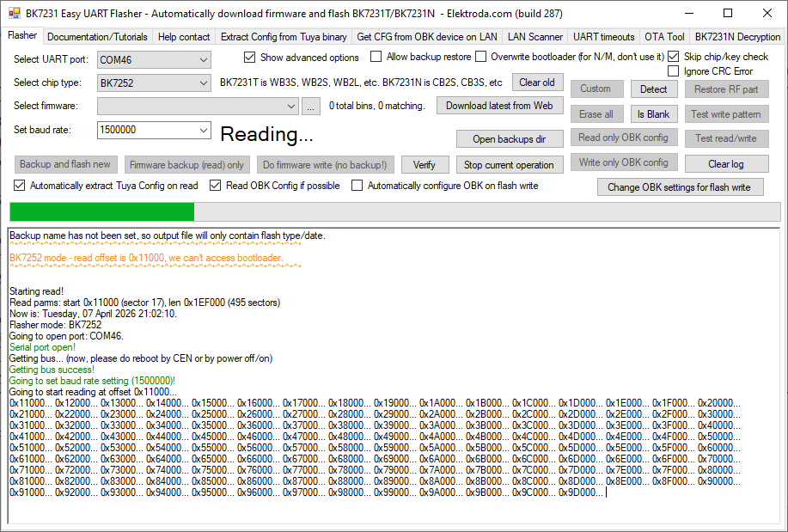
Task: Maximize the Flasher window
Action: (x=728, y=13)
